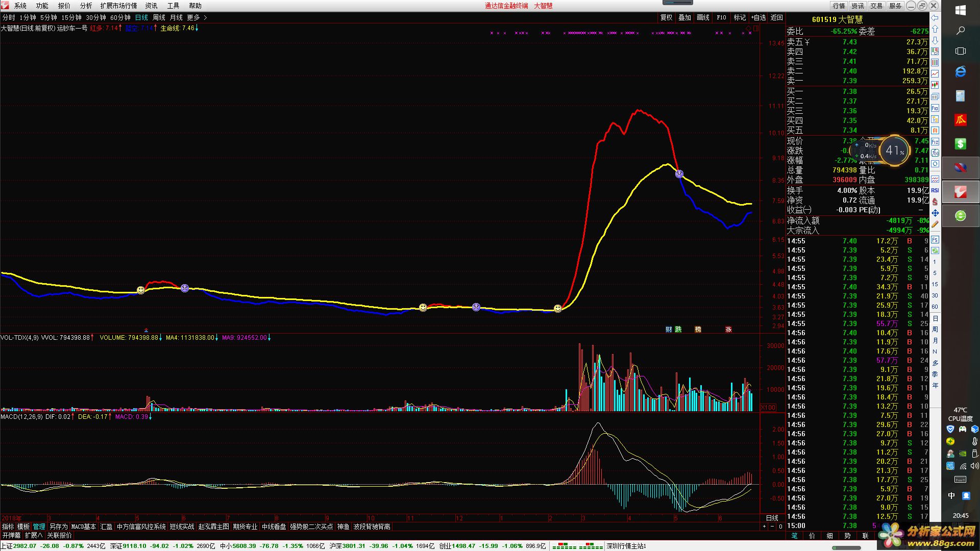Image resolution: width=980 pixels, height=551 pixels.
Task: Click the minus zoom-out button below chart
Action: coord(772,527)
